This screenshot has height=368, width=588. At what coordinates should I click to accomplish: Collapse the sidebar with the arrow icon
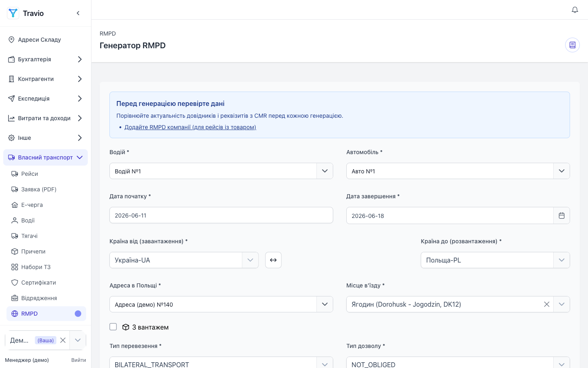tap(78, 13)
